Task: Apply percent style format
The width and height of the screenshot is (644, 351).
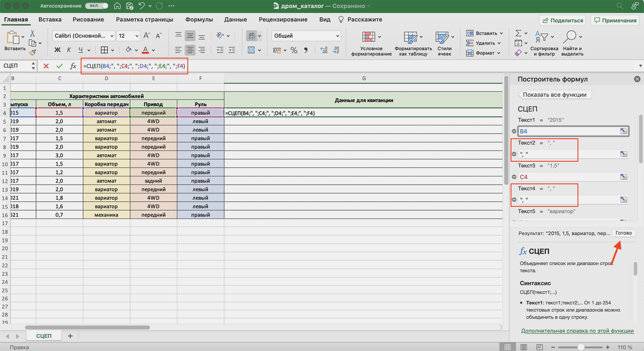Action: coord(294,50)
